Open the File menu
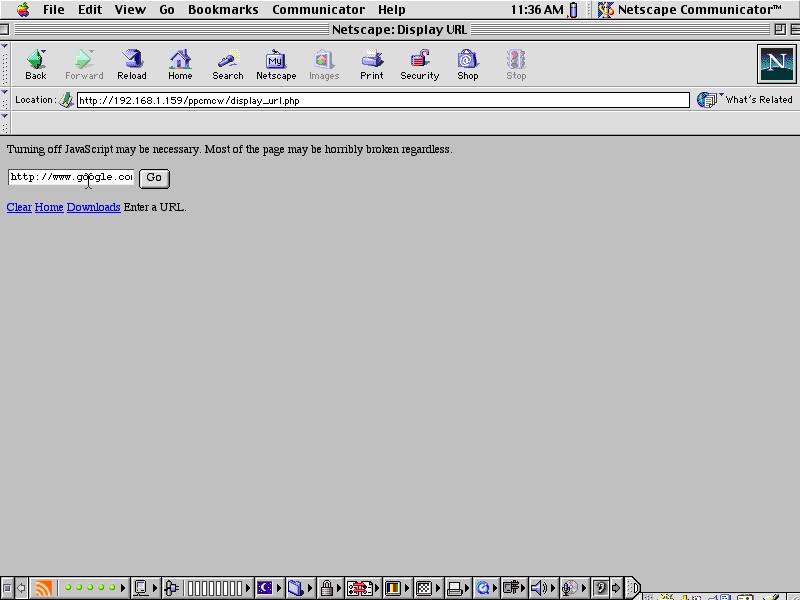Image resolution: width=800 pixels, height=600 pixels. tap(54, 9)
